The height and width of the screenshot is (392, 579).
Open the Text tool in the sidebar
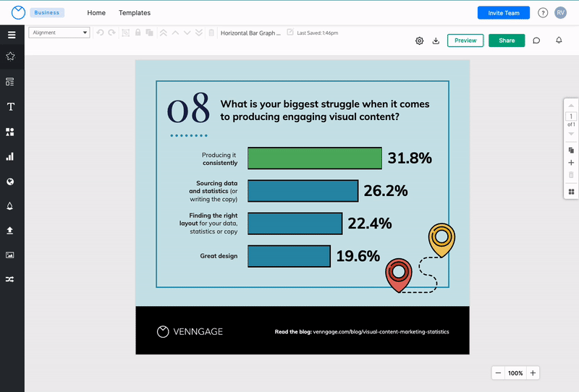pyautogui.click(x=11, y=107)
